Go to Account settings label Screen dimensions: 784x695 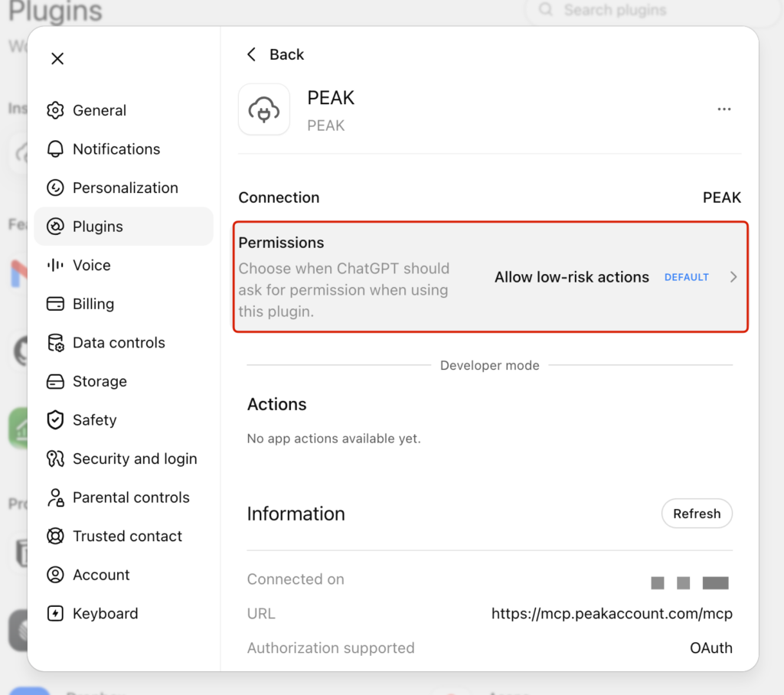pos(101,575)
